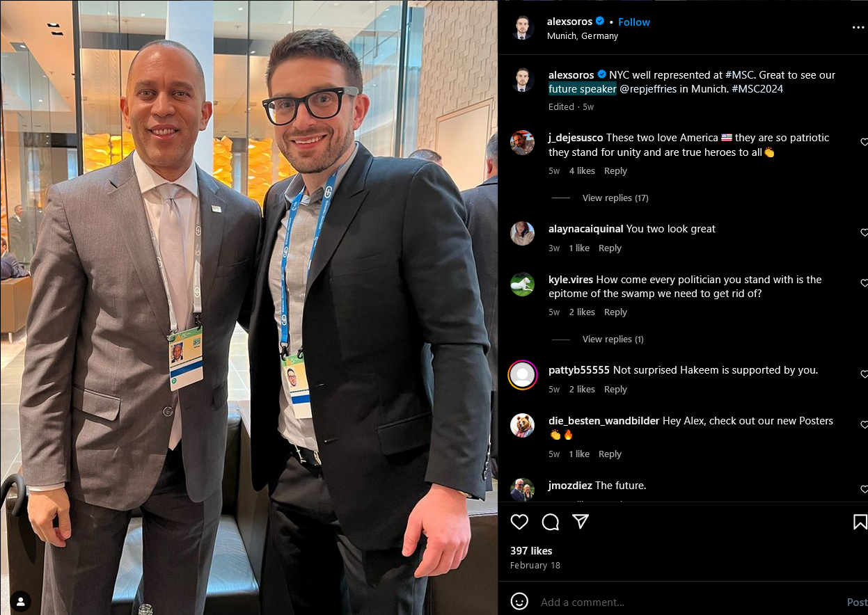Click the Add a comment field
This screenshot has height=615, width=868.
689,602
